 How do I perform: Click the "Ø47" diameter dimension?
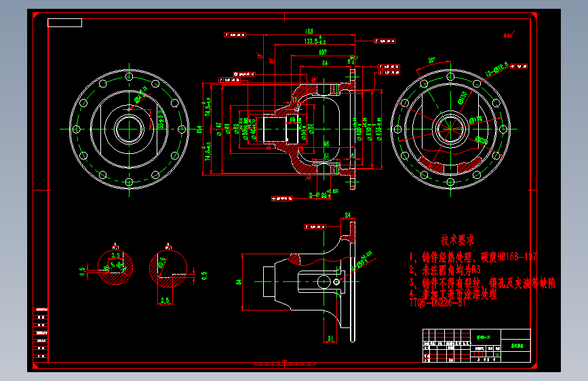tap(219, 129)
